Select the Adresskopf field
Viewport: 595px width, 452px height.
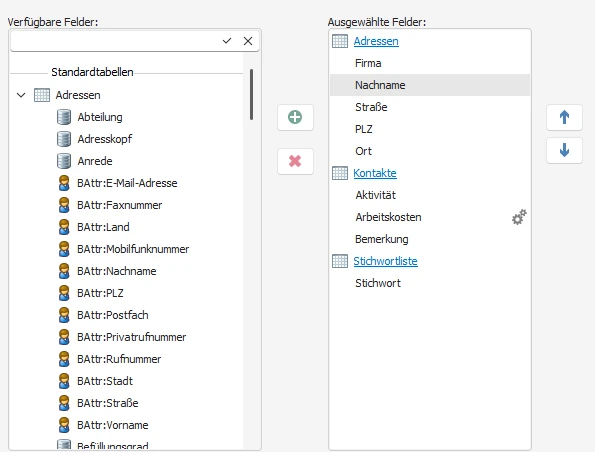coord(105,139)
